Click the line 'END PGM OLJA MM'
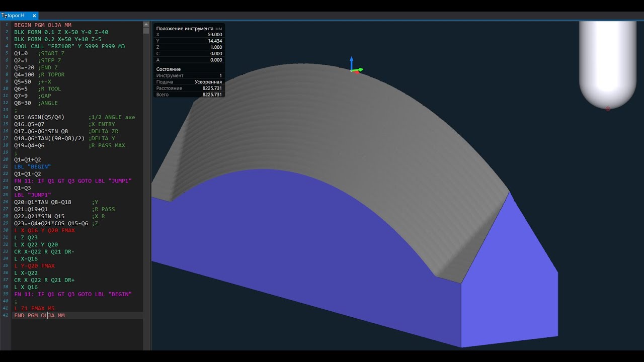Viewport: 644px width, 362px height. pyautogui.click(x=39, y=315)
